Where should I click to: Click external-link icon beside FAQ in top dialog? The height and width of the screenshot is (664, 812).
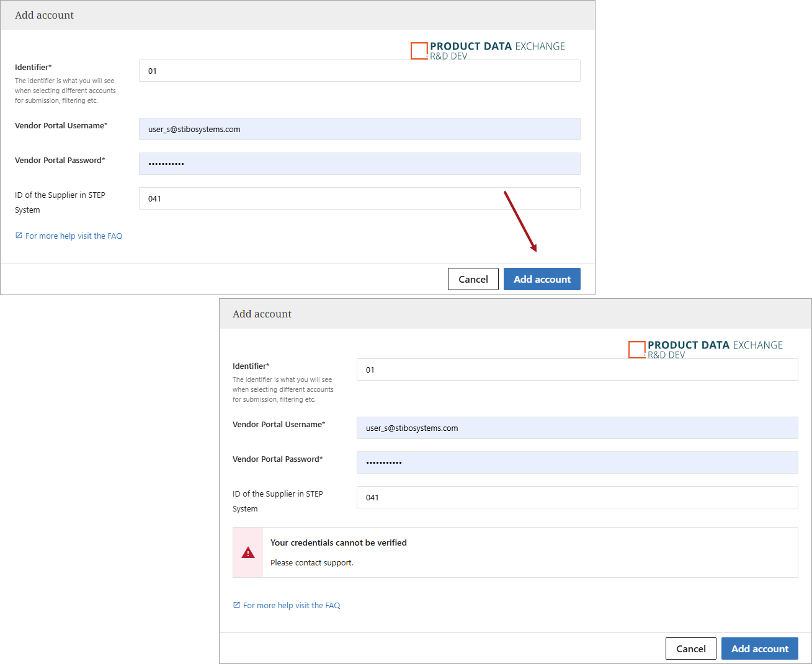click(x=19, y=236)
